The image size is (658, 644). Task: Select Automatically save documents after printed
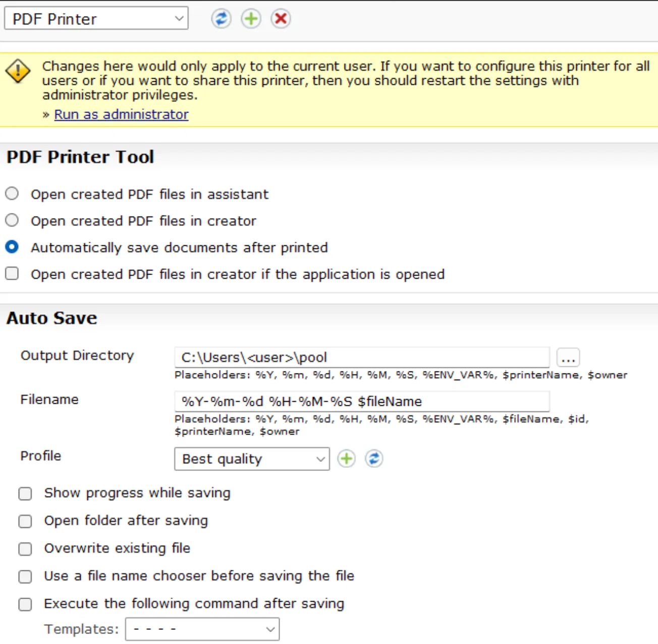12,247
